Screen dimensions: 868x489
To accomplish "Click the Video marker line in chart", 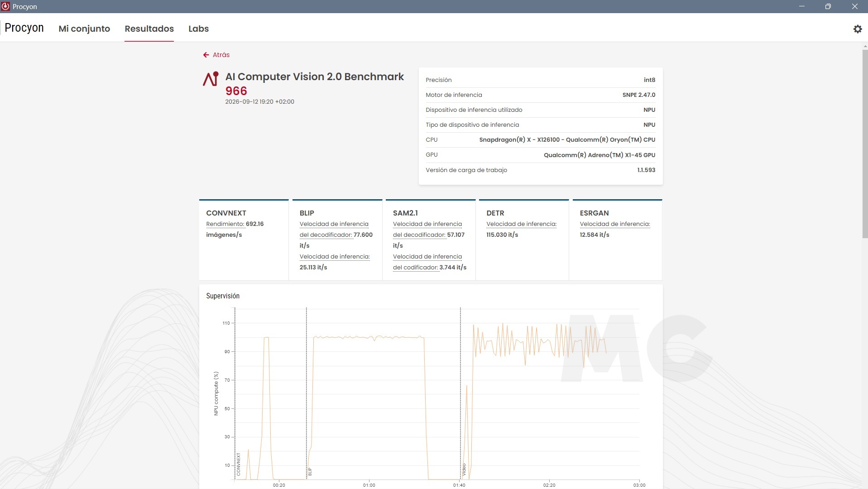I will pyautogui.click(x=460, y=393).
